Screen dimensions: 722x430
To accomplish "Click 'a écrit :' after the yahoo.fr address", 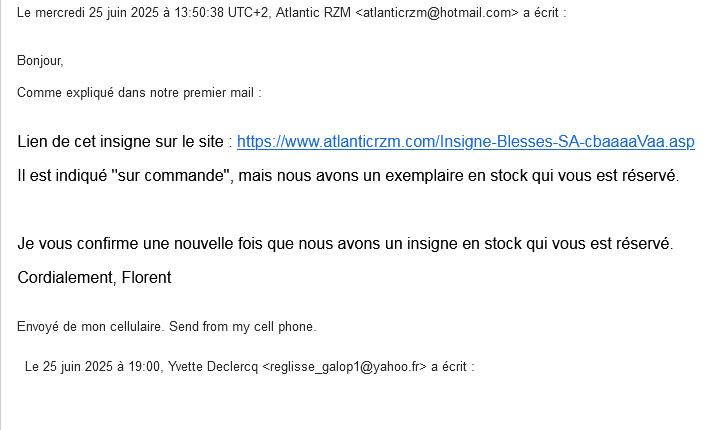I will tap(453, 366).
